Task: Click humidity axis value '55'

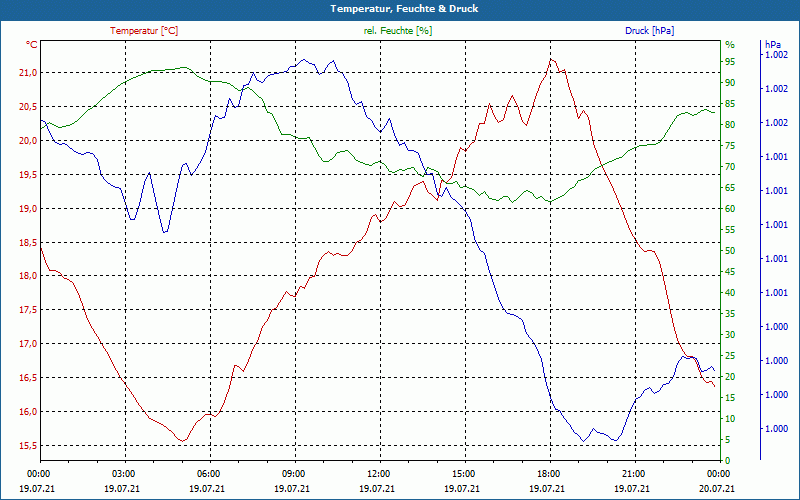Action: pyautogui.click(x=730, y=230)
